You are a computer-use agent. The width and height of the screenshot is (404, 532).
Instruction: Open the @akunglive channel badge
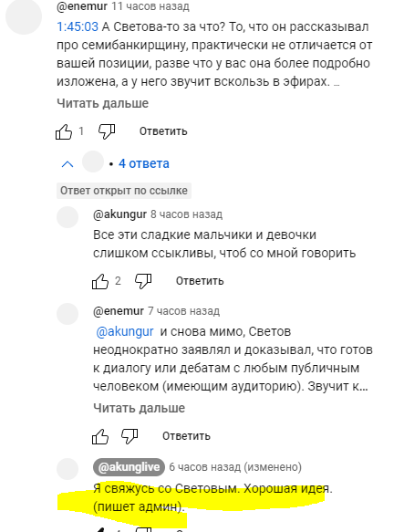[129, 467]
